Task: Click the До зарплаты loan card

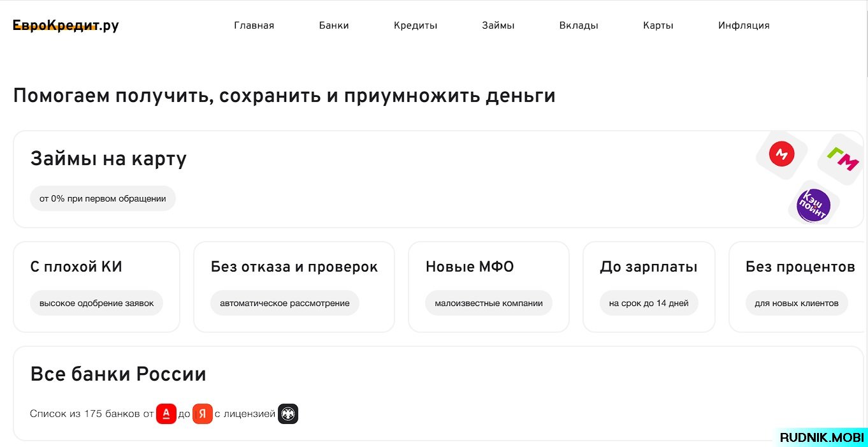Action: tap(649, 286)
